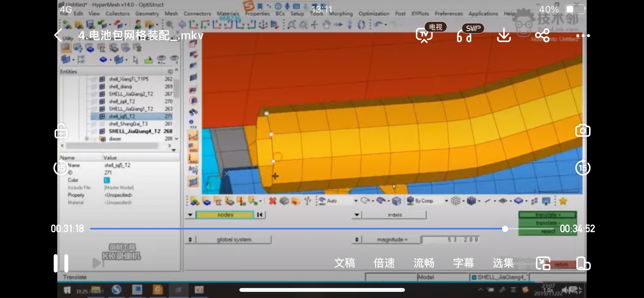Open the x-axis direction dropdown arrow
The width and height of the screenshot is (644, 298).
tap(357, 215)
